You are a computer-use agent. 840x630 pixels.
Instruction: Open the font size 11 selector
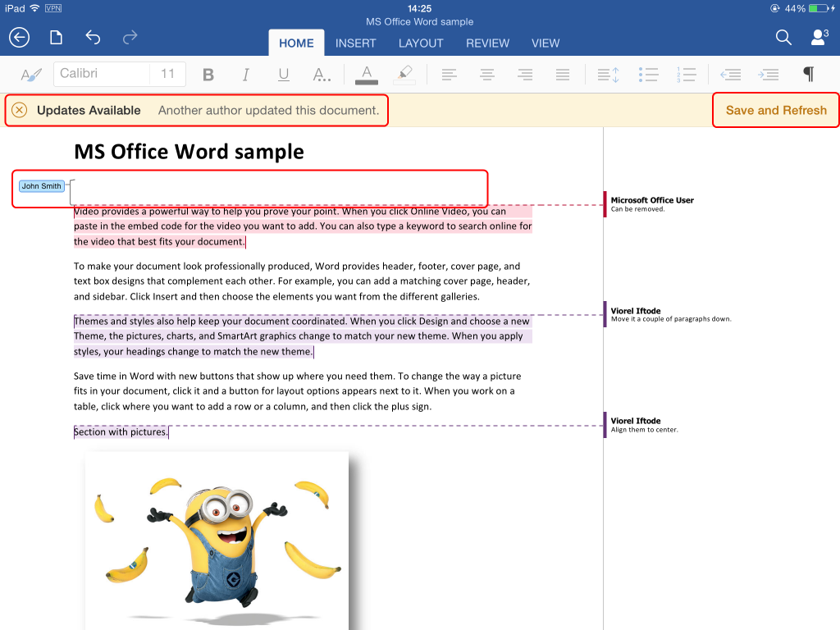tap(168, 74)
